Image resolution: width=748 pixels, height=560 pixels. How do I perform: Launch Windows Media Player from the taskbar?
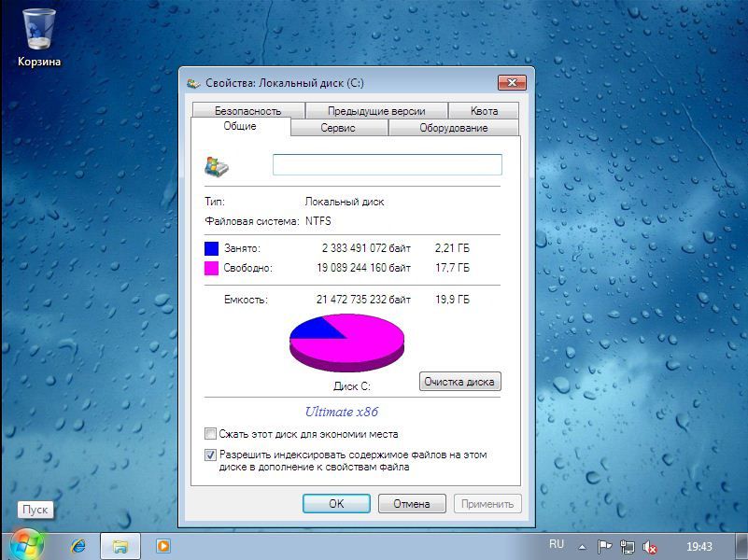click(163, 546)
